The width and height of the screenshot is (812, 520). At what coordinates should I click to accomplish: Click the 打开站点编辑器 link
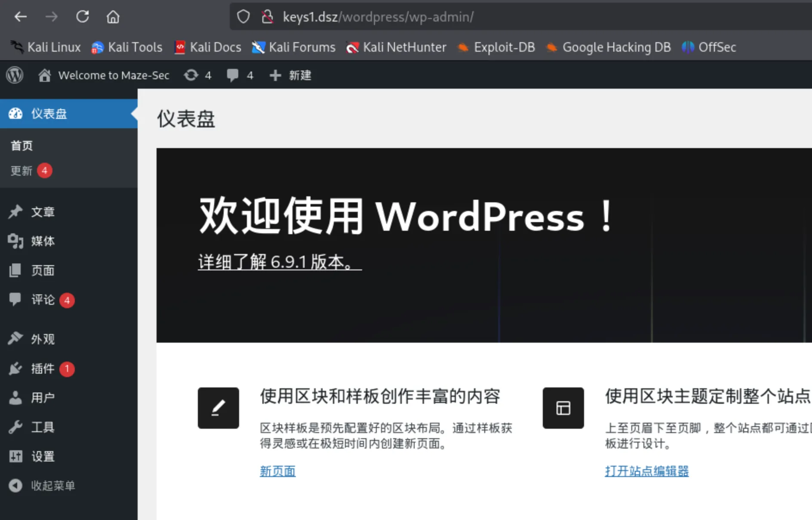(x=647, y=471)
